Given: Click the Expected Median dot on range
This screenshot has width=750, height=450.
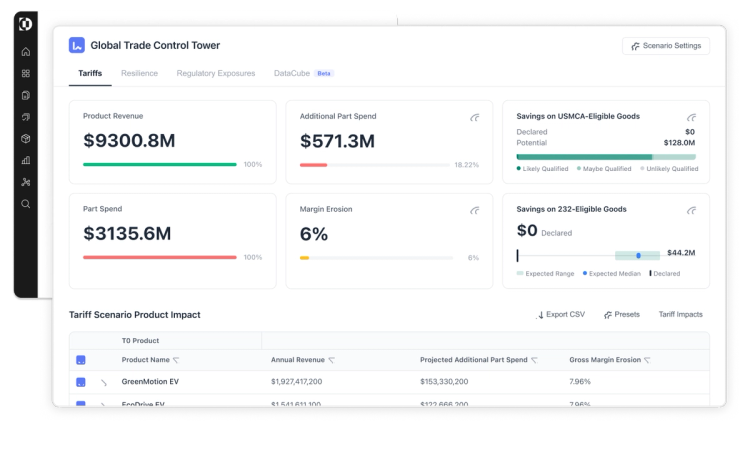Looking at the screenshot, I should [639, 256].
